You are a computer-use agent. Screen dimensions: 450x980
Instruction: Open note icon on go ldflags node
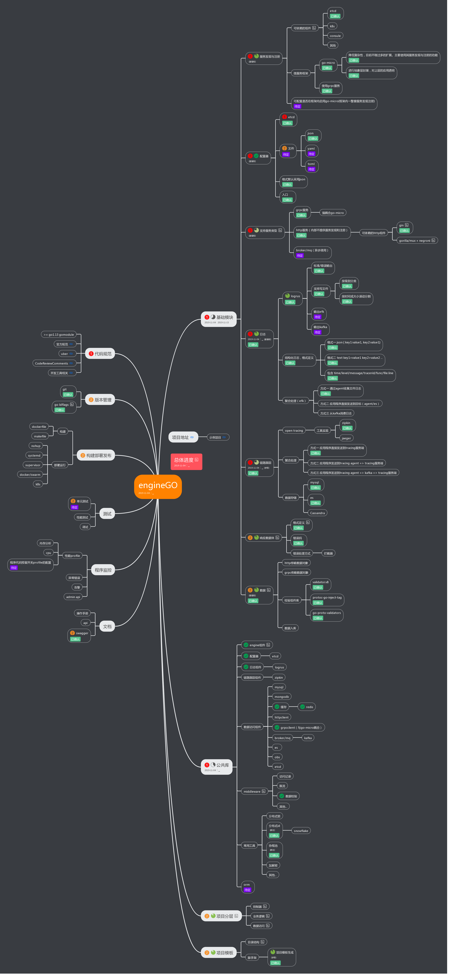click(x=72, y=404)
